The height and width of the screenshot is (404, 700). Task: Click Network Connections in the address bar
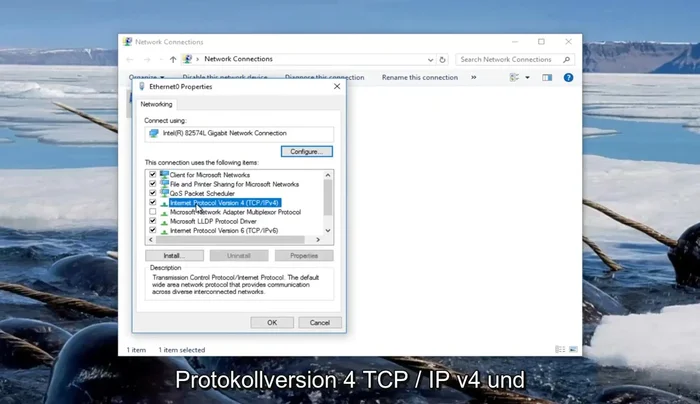[238, 59]
